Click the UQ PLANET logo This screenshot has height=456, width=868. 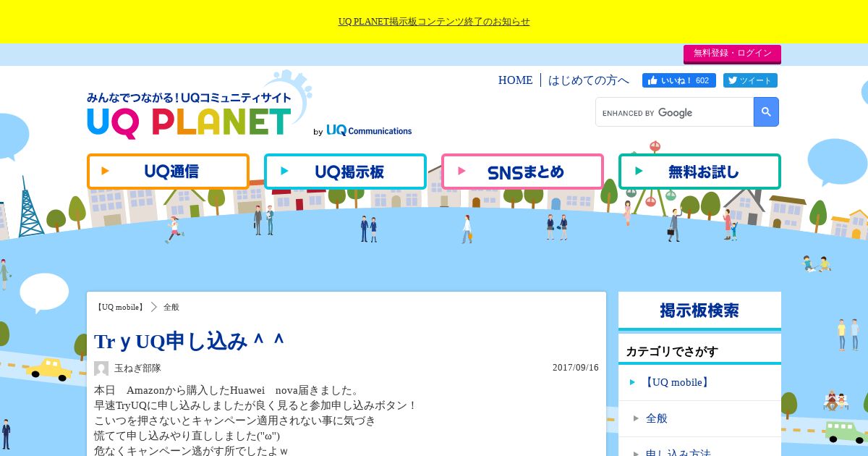click(190, 122)
